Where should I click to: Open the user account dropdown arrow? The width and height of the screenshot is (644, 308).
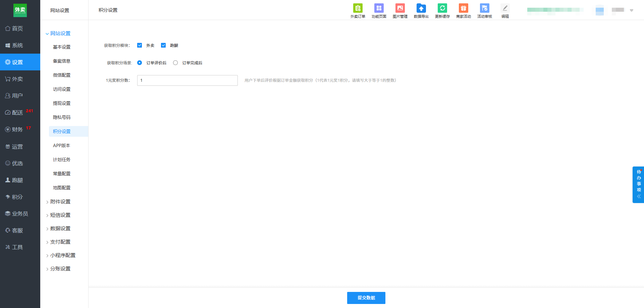[x=632, y=10]
